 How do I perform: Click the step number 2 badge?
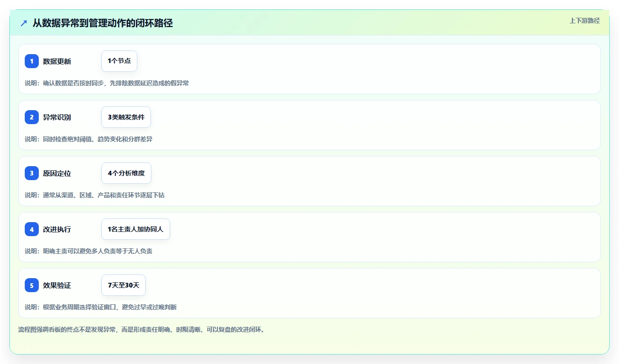pos(32,117)
